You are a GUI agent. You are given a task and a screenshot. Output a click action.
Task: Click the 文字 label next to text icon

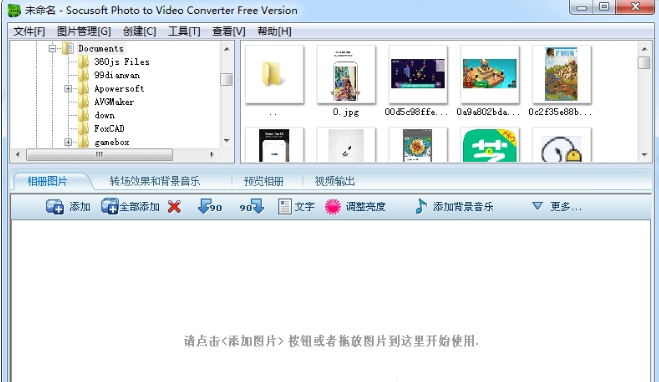304,207
